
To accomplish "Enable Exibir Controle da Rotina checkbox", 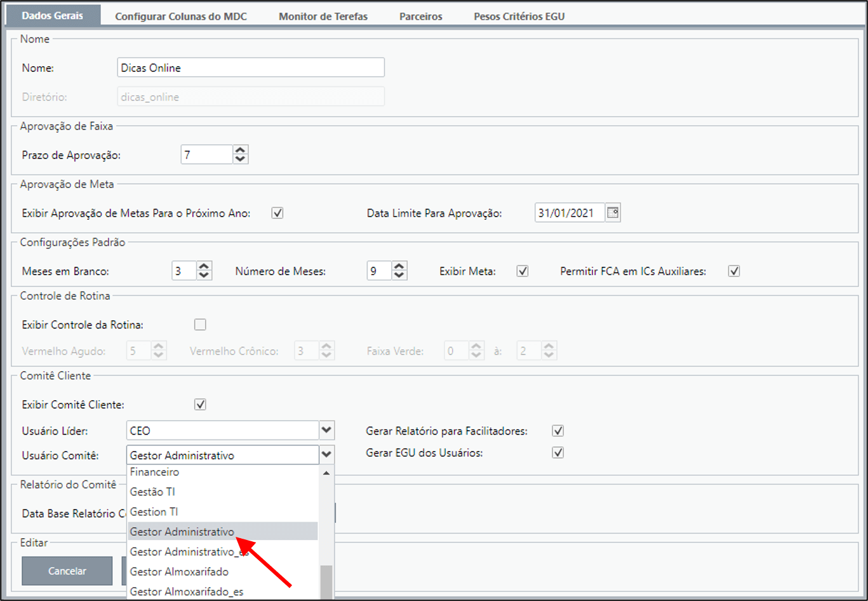I will pos(200,325).
